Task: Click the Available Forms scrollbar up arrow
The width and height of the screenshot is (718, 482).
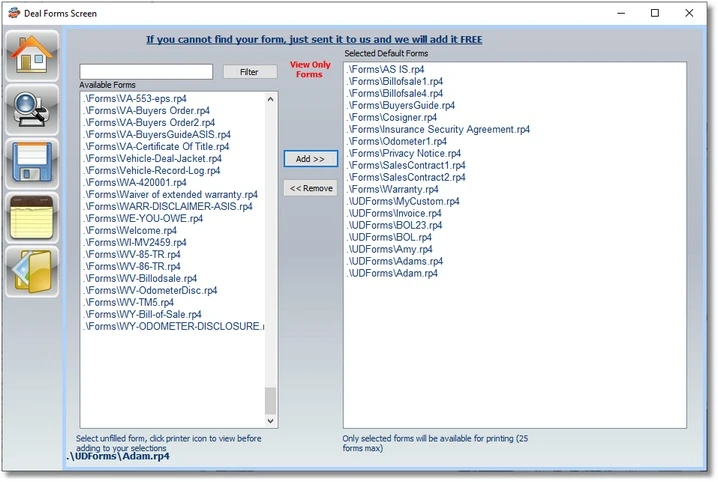Action: (x=270, y=99)
